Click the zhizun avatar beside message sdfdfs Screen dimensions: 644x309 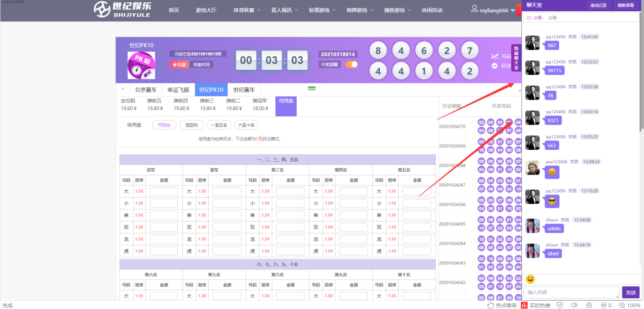pyautogui.click(x=532, y=226)
